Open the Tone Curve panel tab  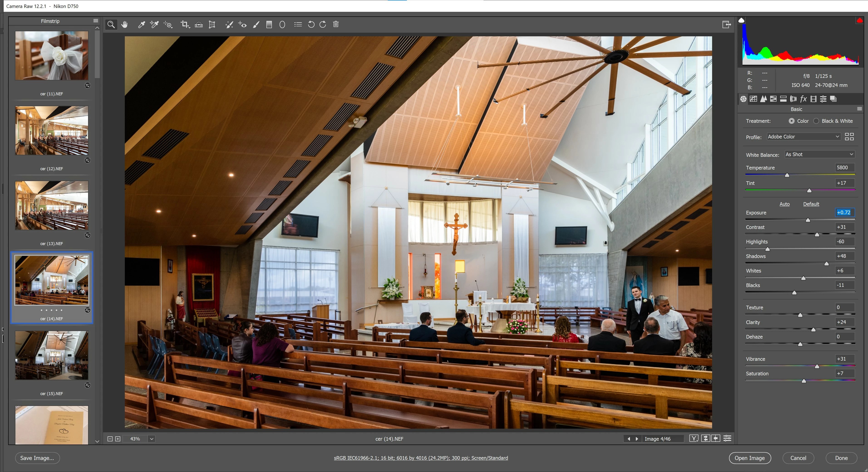tap(753, 99)
